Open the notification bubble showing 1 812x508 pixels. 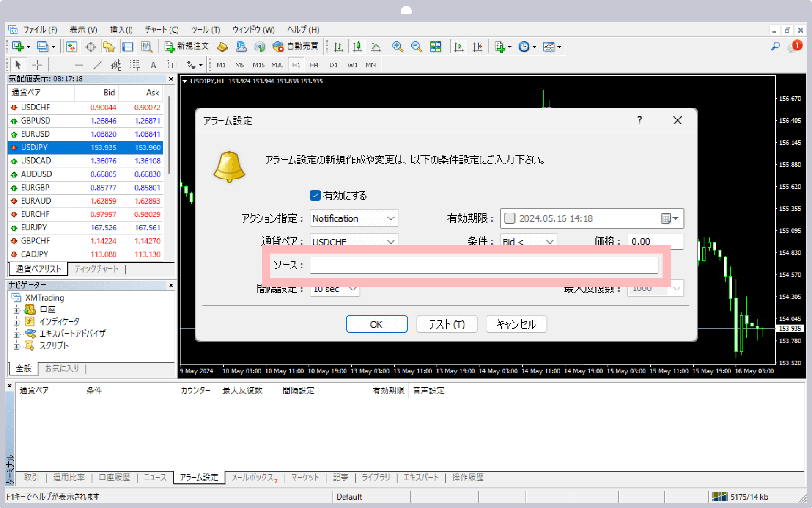click(x=795, y=47)
